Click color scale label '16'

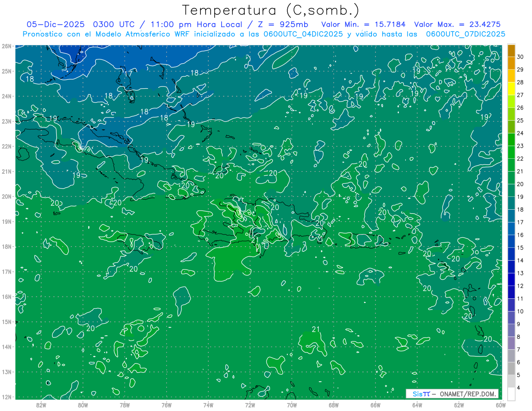[x=520, y=235]
